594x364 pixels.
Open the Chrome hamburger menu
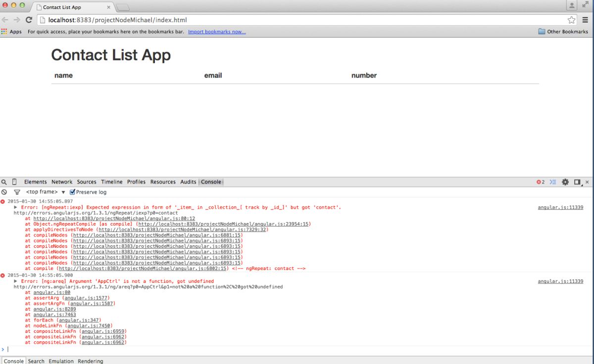click(x=585, y=20)
